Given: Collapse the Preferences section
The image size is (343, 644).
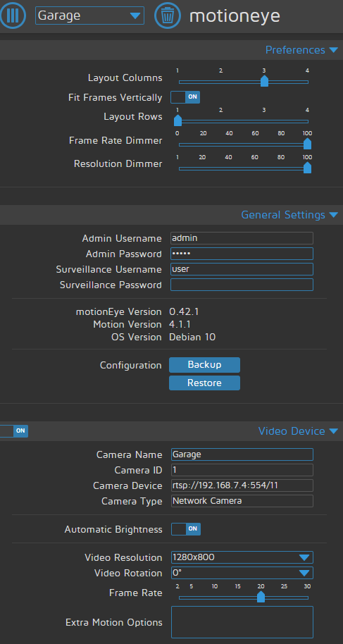Looking at the screenshot, I should (301, 50).
